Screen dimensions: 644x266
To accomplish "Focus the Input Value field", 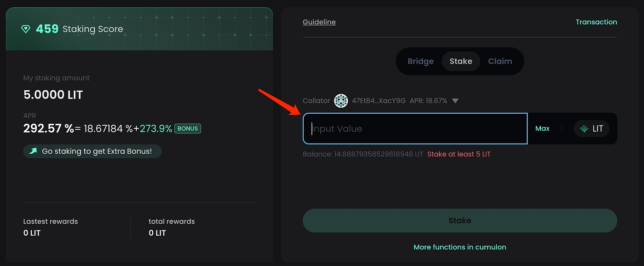I will 415,129.
